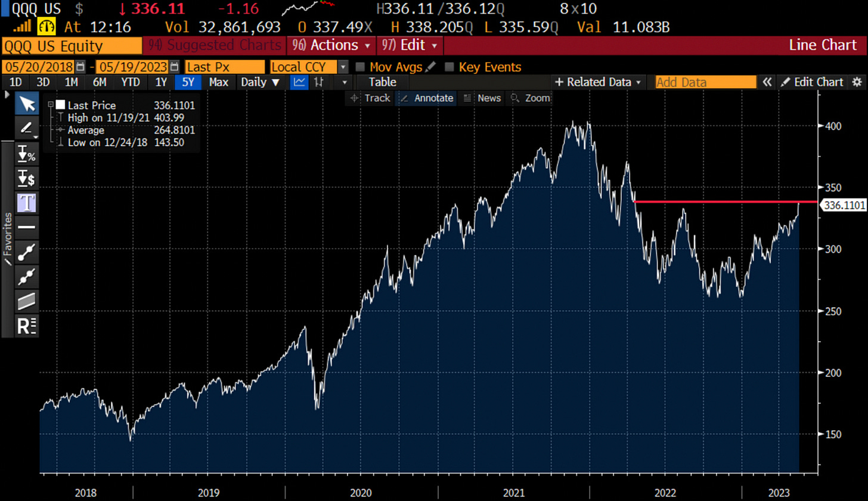Screen dimensions: 868x501
Task: Select the channel parallelogram tool
Action: [27, 302]
